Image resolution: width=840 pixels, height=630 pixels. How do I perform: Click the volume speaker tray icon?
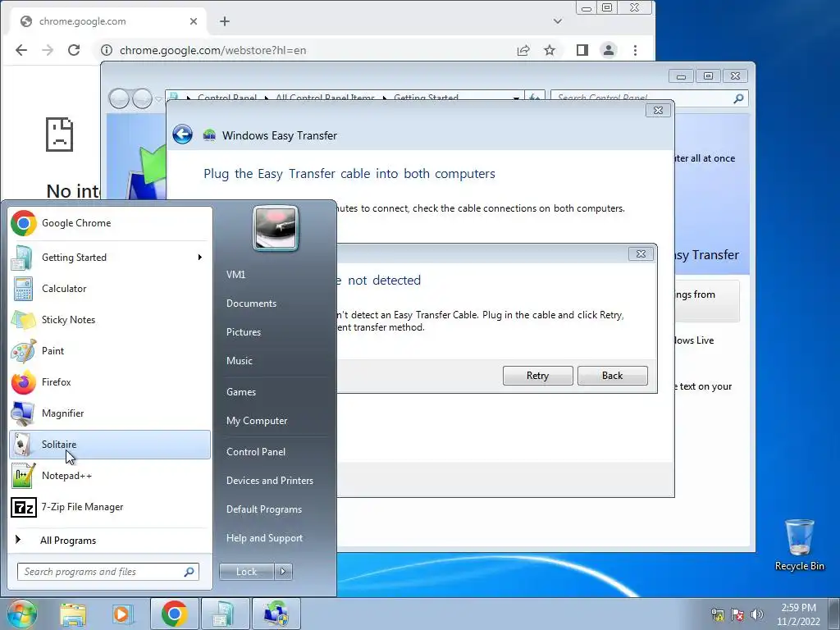point(756,614)
